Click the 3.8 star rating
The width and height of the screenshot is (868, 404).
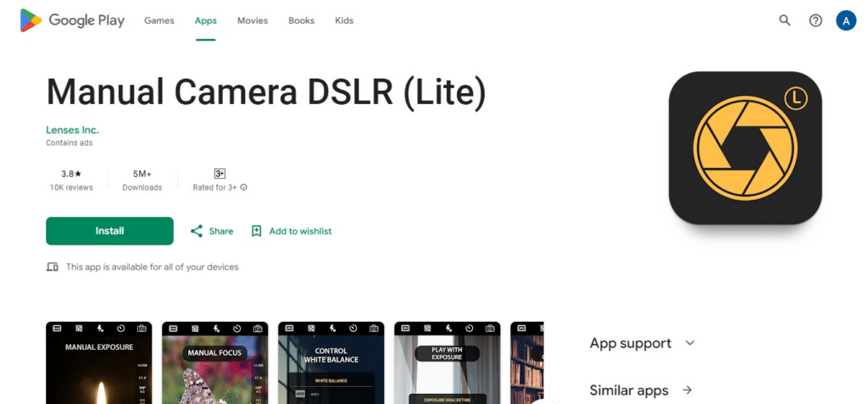tap(71, 174)
